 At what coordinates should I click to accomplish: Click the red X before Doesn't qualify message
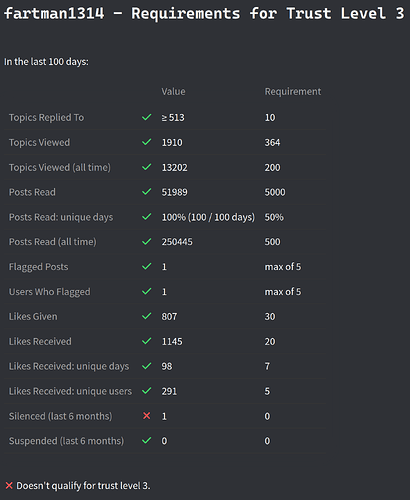pos(9,485)
